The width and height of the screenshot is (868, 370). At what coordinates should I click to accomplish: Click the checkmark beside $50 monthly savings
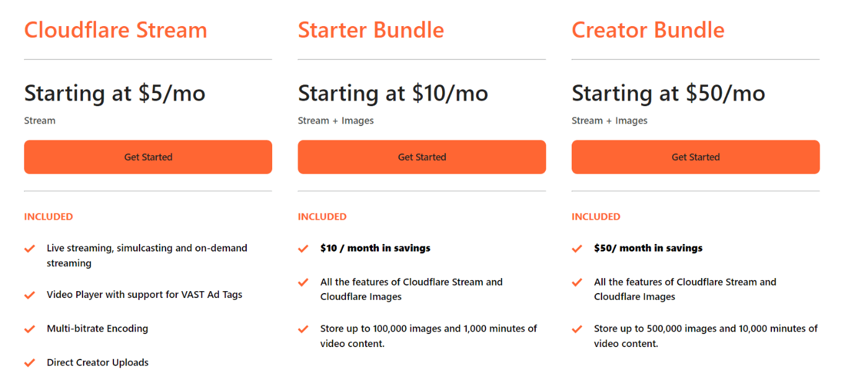[x=577, y=248]
